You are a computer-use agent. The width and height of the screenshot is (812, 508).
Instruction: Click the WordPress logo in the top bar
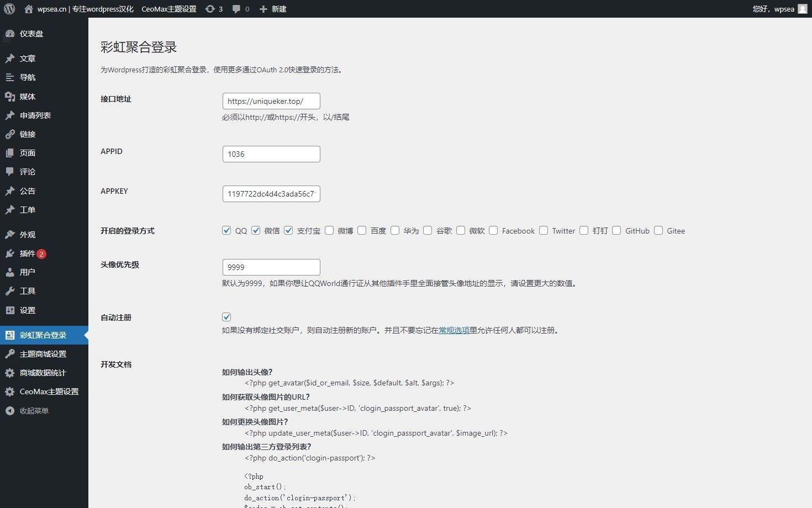pos(9,8)
